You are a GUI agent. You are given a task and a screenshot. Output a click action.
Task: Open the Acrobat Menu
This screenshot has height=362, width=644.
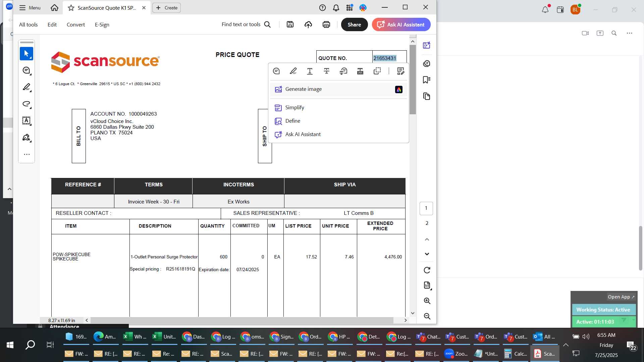click(x=30, y=8)
